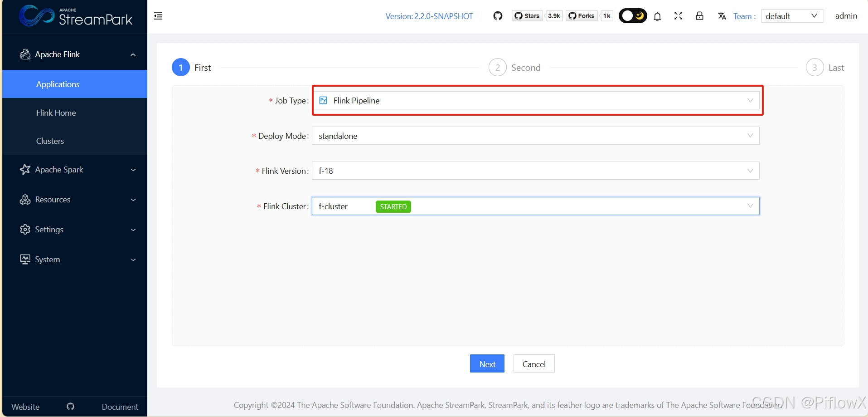Change language using the translate icon
This screenshot has width=868, height=417.
pyautogui.click(x=722, y=16)
